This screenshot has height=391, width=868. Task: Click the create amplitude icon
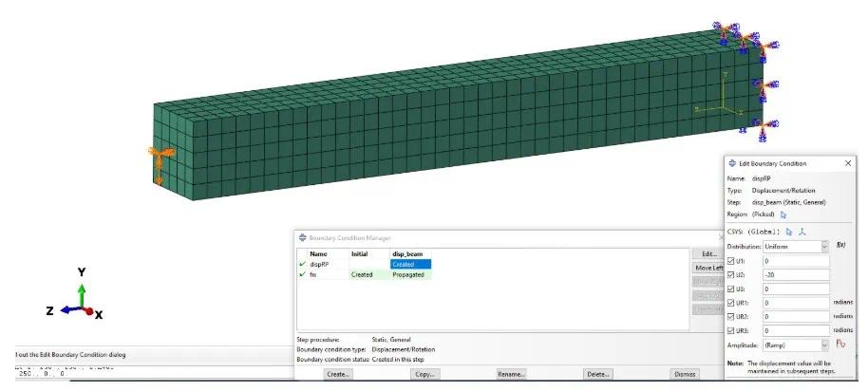(x=840, y=344)
